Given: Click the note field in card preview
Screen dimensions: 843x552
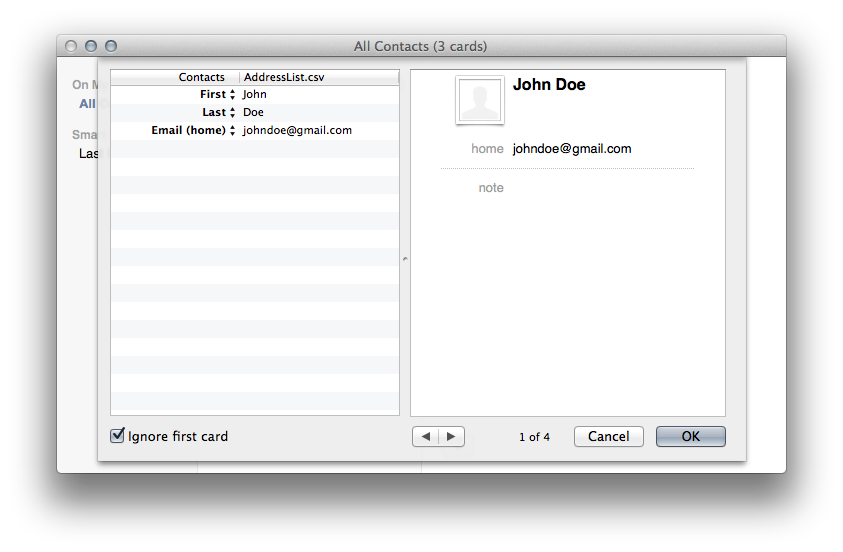Looking at the screenshot, I should (x=491, y=188).
